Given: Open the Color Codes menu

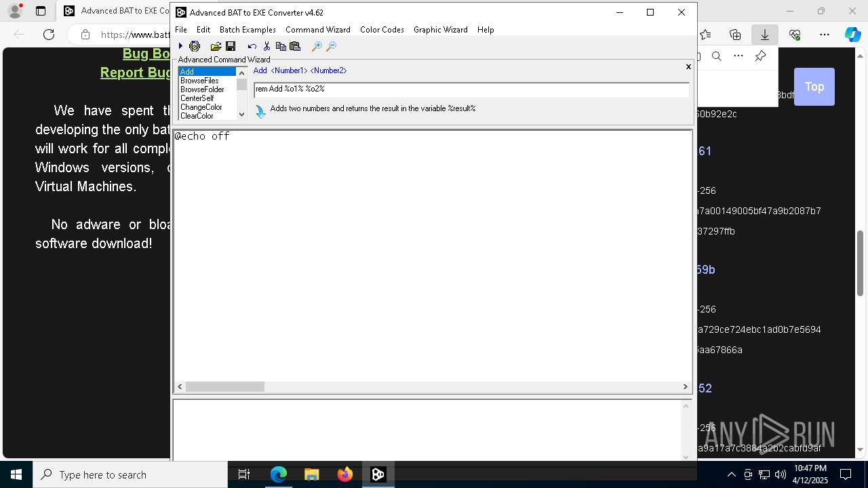Looking at the screenshot, I should (382, 30).
